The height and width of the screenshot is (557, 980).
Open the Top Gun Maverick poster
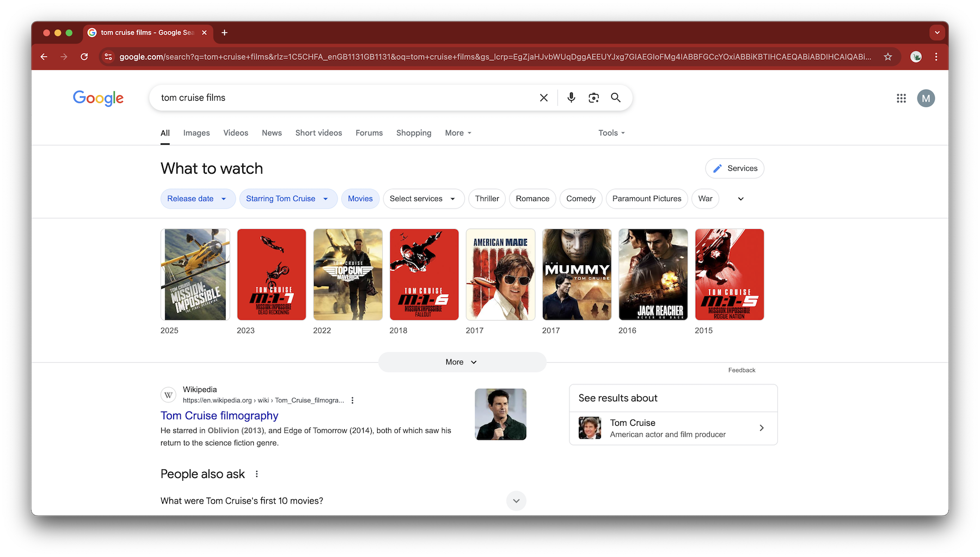pyautogui.click(x=348, y=274)
